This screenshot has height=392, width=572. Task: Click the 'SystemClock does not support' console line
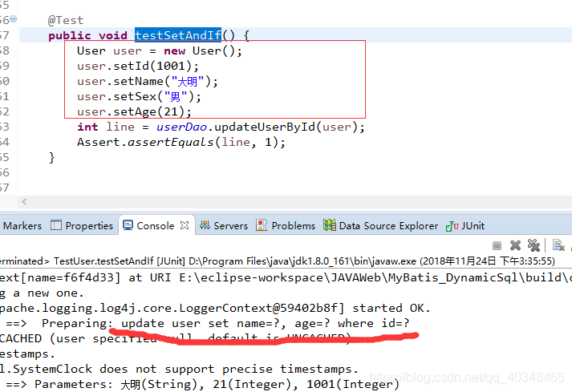coord(179,369)
